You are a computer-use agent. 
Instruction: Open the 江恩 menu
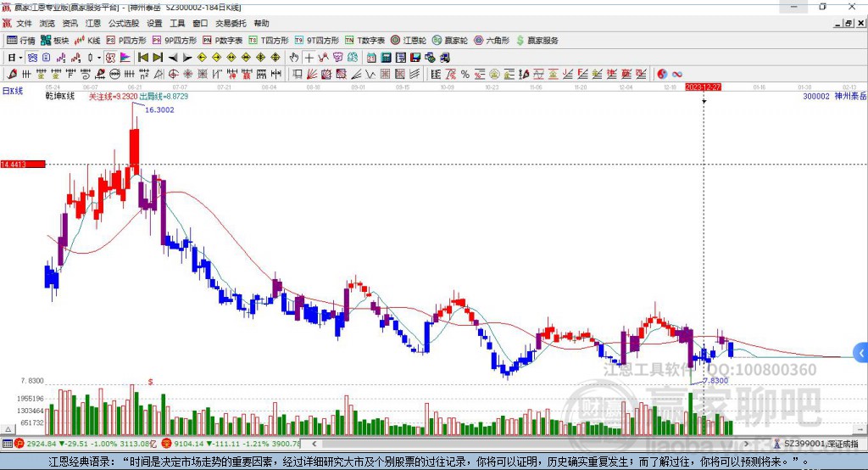pos(93,23)
